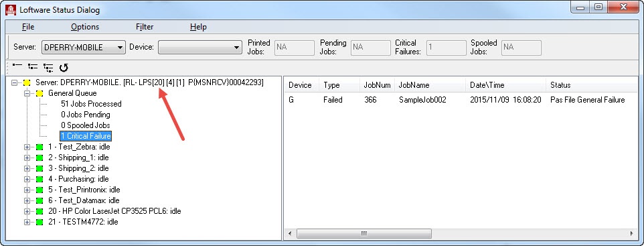Image resolution: width=644 pixels, height=246 pixels.
Task: Collapse the General Queue node
Action: click(27, 93)
